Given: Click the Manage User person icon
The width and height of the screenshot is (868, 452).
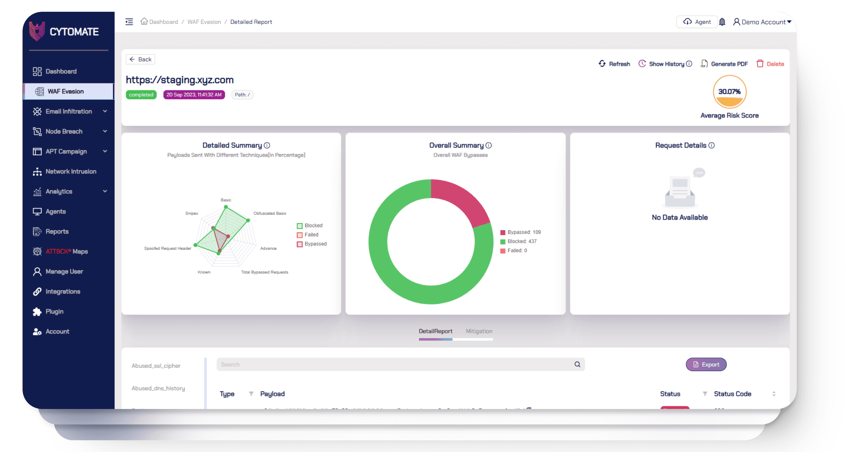Looking at the screenshot, I should pyautogui.click(x=37, y=271).
